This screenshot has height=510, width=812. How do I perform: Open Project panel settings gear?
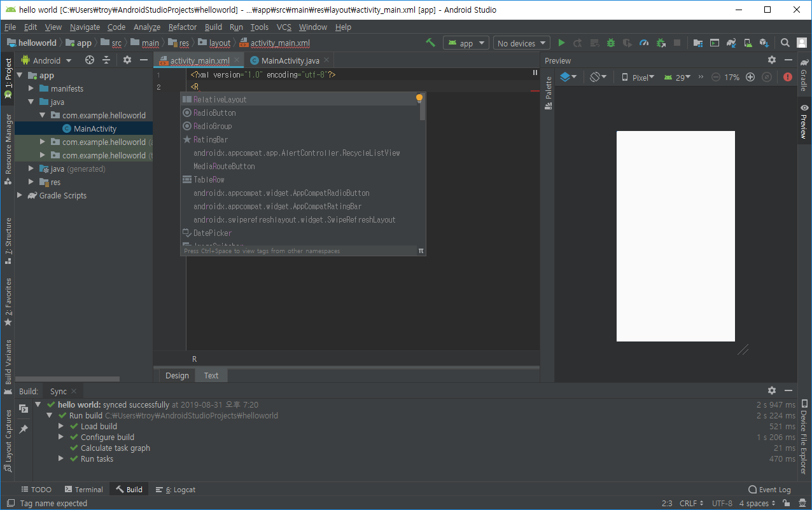tap(127, 60)
